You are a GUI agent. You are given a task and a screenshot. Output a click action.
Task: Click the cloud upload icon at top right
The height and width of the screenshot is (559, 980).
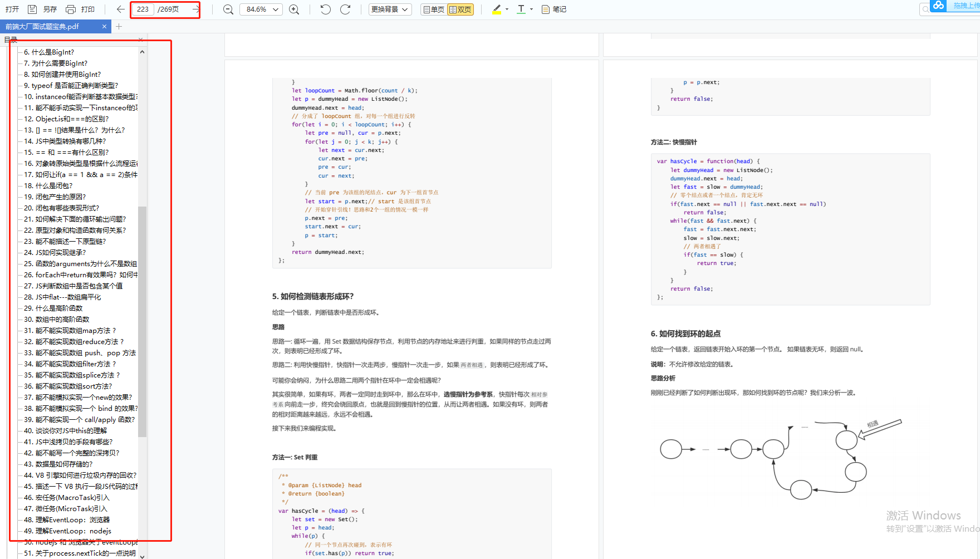point(939,6)
